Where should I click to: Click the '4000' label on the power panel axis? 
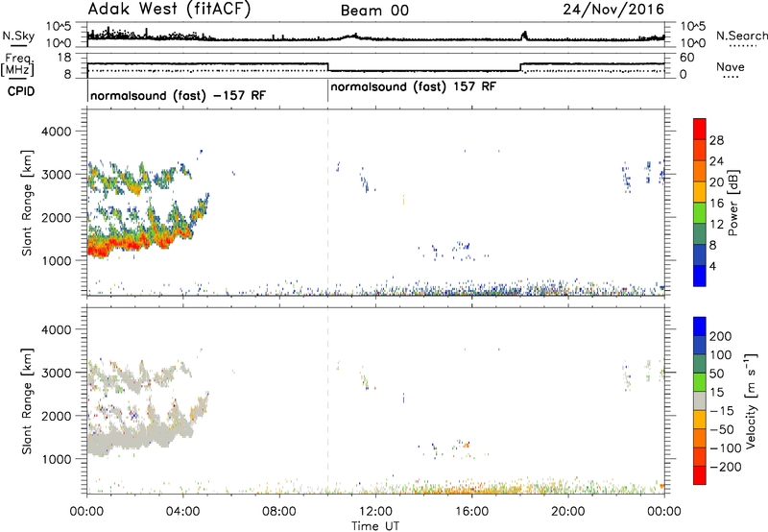pos(57,132)
